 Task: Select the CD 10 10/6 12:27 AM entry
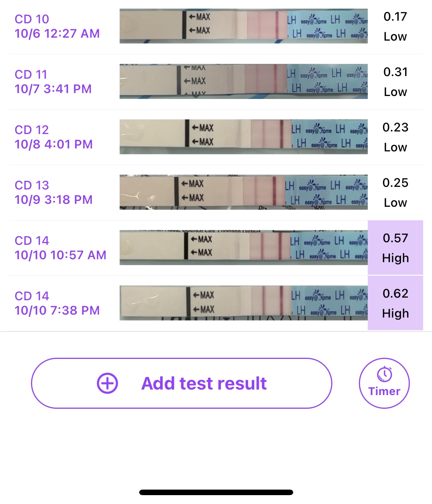(57, 26)
